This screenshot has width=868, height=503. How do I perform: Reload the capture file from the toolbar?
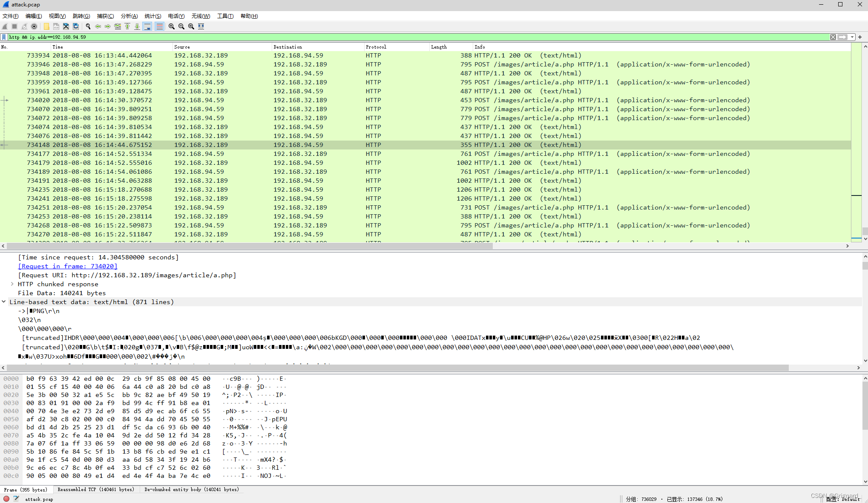(76, 26)
